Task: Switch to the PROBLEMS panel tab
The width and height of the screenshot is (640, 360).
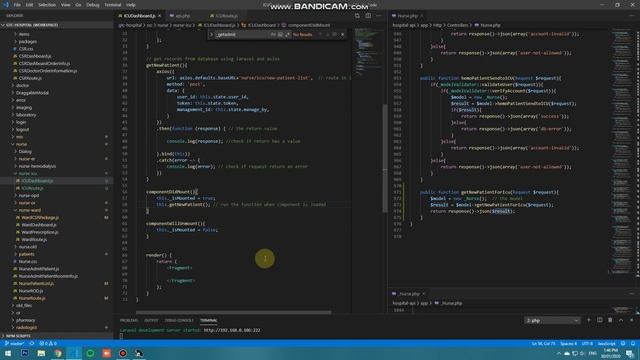Action: (129, 320)
